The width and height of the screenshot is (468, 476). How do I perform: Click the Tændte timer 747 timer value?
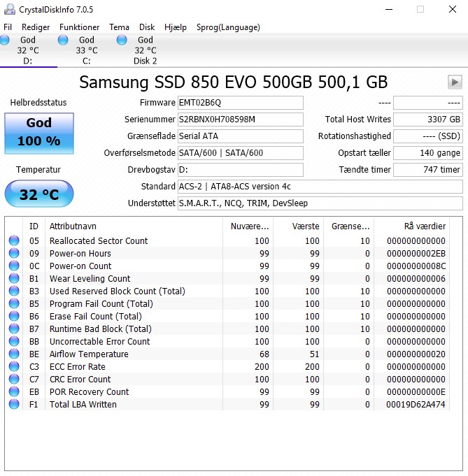point(428,169)
